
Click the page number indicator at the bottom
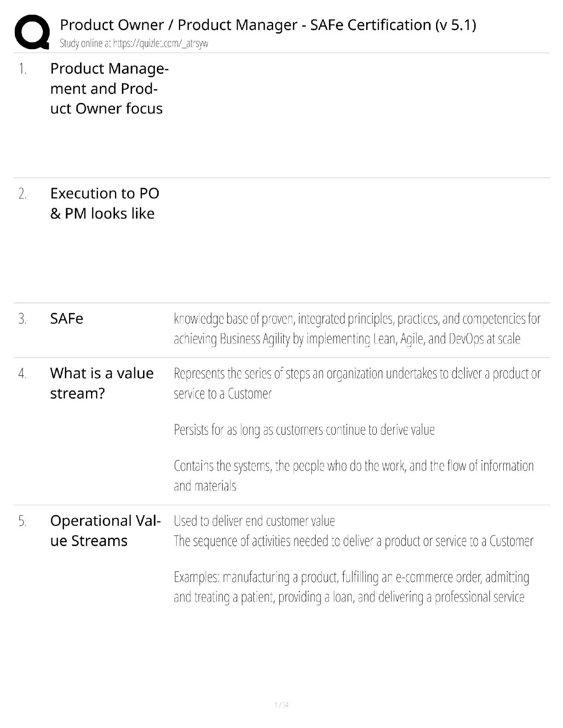coord(281,705)
